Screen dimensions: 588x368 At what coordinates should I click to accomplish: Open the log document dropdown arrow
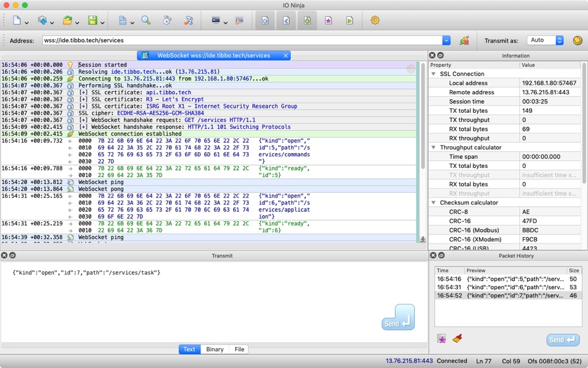pos(132,23)
